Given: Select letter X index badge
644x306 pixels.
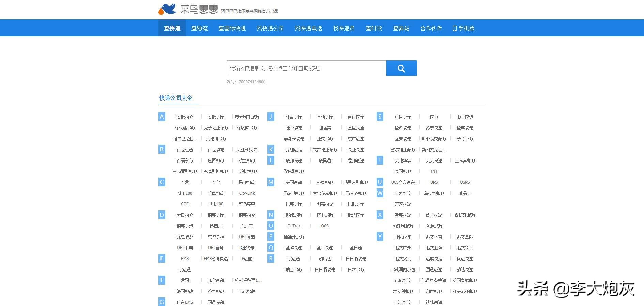Looking at the screenshot, I should point(380,215).
